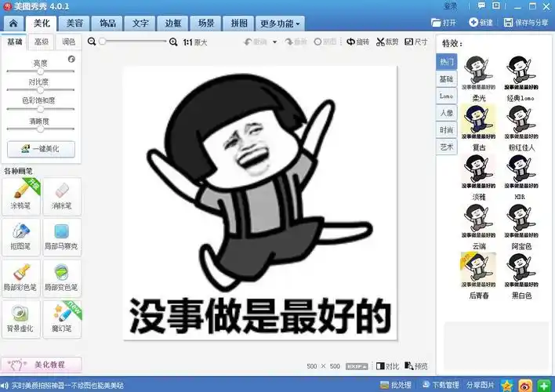Click the 1:1 原大 actual size button
This screenshot has height=392, width=555.
click(x=195, y=42)
